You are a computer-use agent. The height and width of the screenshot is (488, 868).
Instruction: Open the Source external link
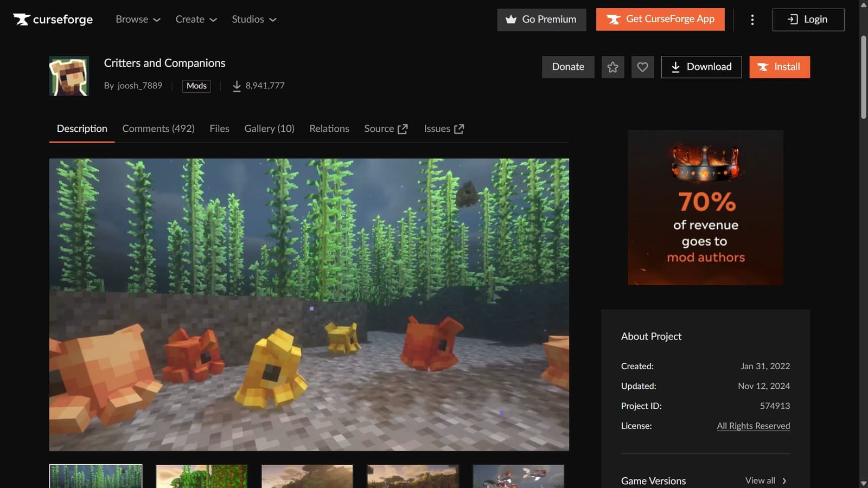pyautogui.click(x=386, y=129)
